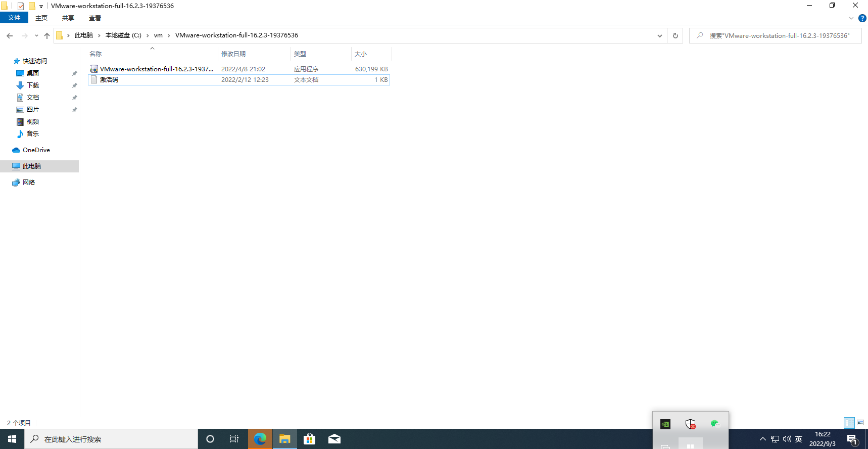This screenshot has height=449, width=868.
Task: Sort by 修改日期 column header
Action: pyautogui.click(x=254, y=54)
